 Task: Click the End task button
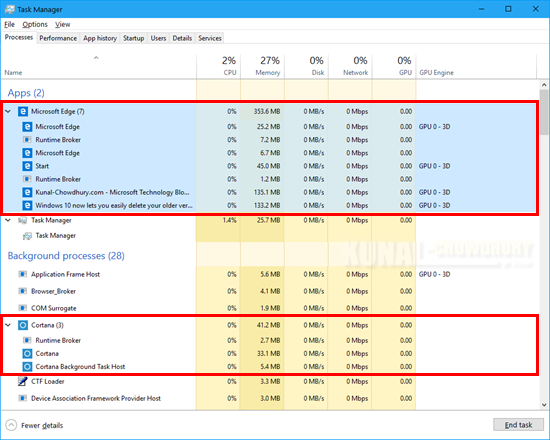click(x=518, y=425)
